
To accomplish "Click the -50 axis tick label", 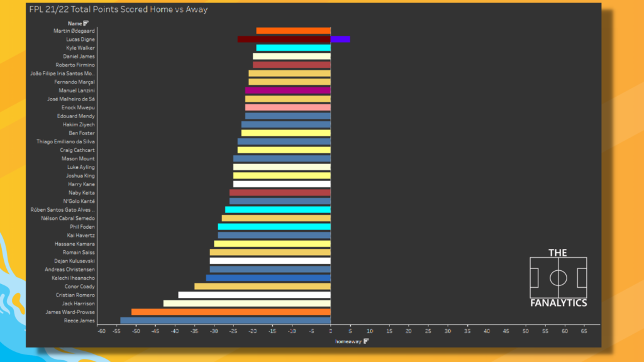I will (136, 331).
